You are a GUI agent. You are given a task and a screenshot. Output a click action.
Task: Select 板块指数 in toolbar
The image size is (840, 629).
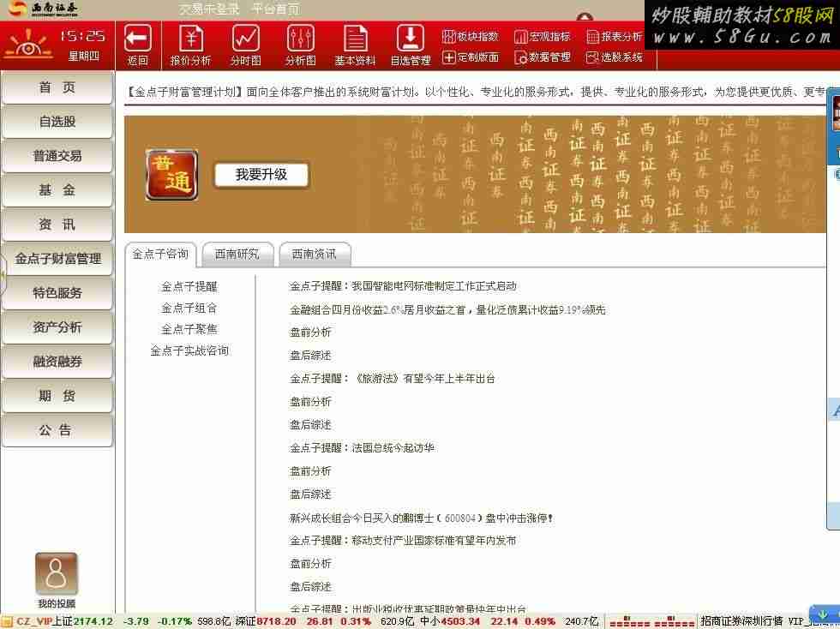click(471, 37)
